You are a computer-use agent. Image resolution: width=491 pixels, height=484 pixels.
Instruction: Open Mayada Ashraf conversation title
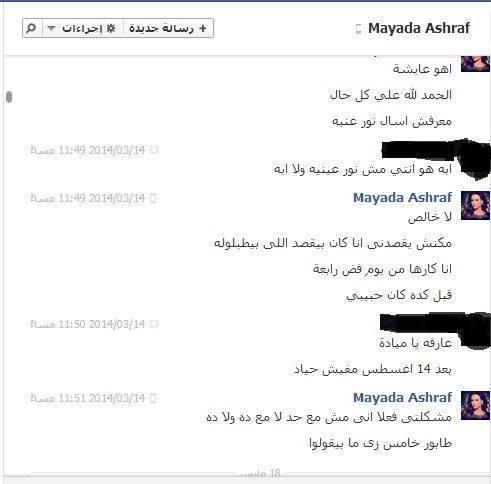click(419, 28)
